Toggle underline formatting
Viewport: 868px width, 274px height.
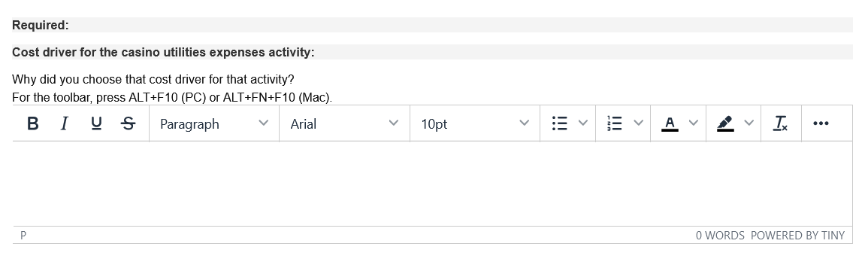(x=96, y=123)
